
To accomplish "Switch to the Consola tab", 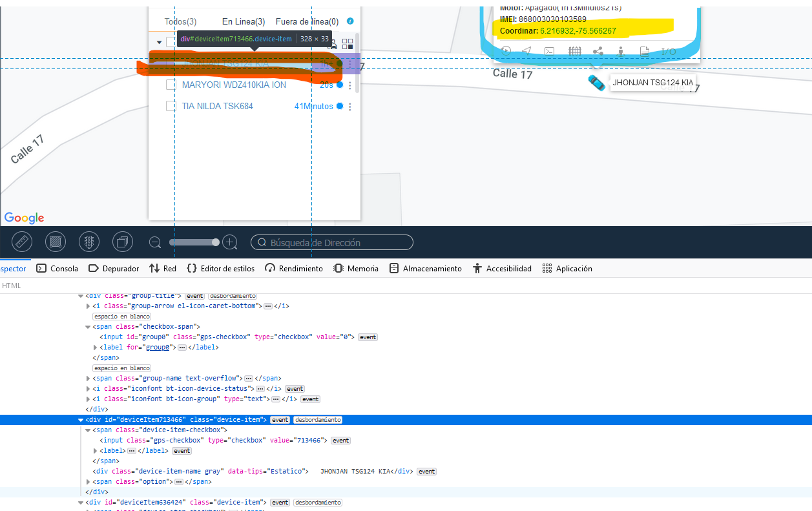I will (x=57, y=269).
